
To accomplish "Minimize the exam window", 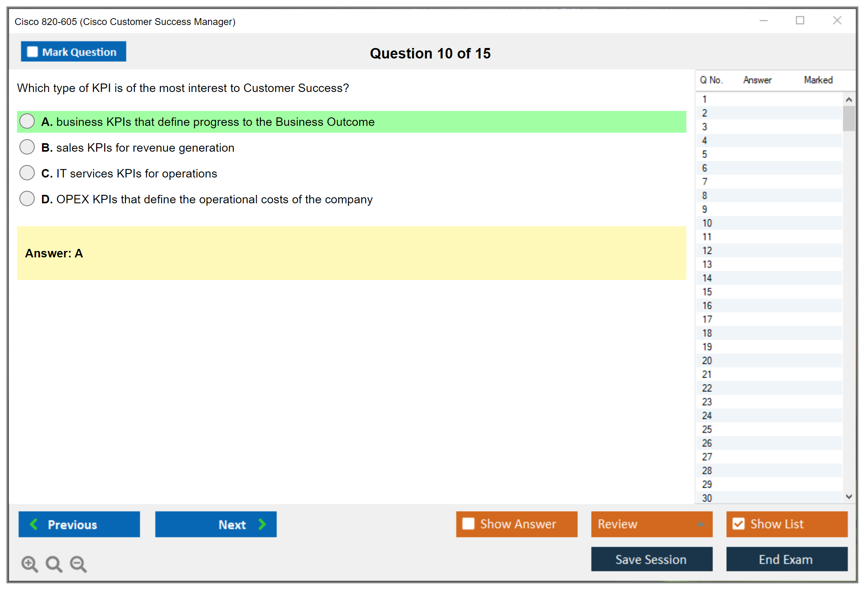I will tap(763, 21).
